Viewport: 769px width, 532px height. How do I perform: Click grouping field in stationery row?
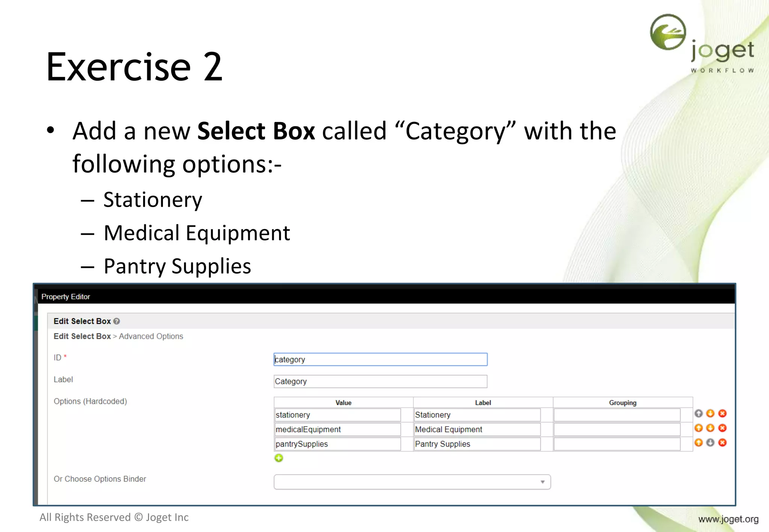(x=617, y=415)
